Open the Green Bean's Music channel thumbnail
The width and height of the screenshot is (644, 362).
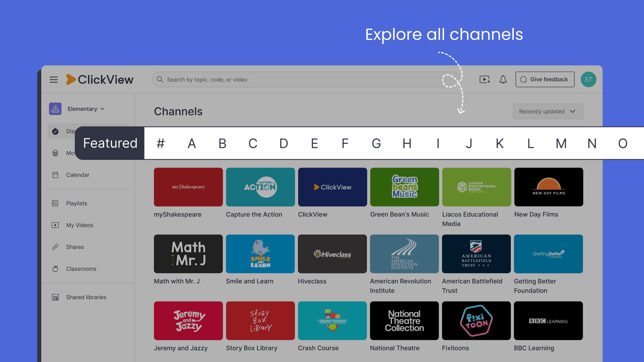click(x=405, y=187)
